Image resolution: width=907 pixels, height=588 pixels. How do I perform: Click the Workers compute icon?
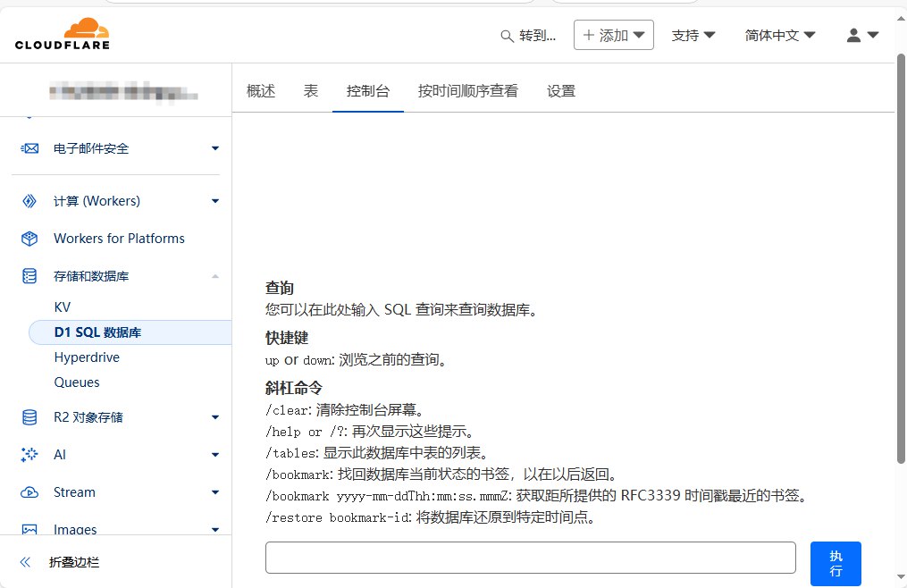pyautogui.click(x=29, y=201)
